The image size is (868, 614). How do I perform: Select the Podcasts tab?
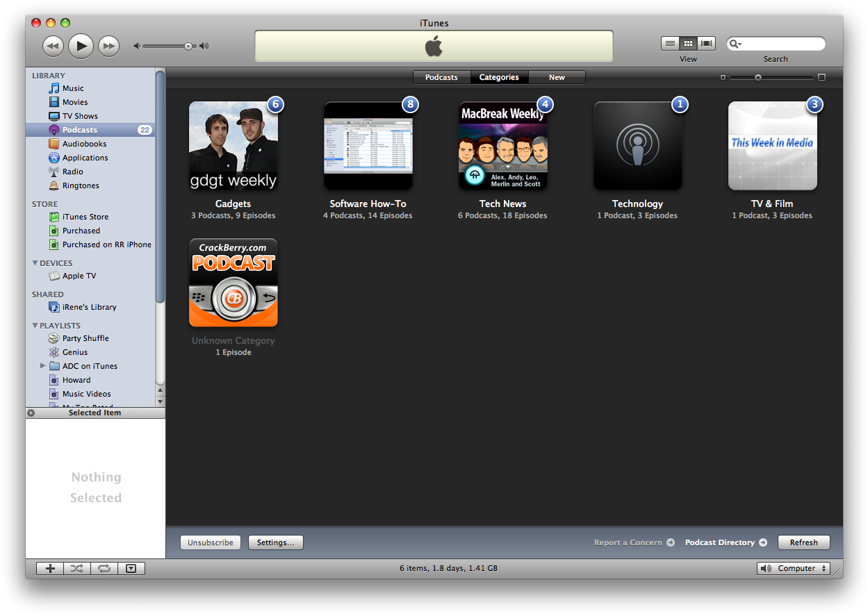point(441,77)
